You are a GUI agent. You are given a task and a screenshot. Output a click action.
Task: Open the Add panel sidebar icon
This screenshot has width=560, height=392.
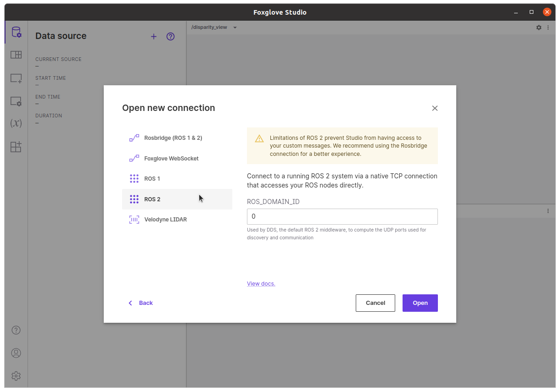tap(16, 78)
